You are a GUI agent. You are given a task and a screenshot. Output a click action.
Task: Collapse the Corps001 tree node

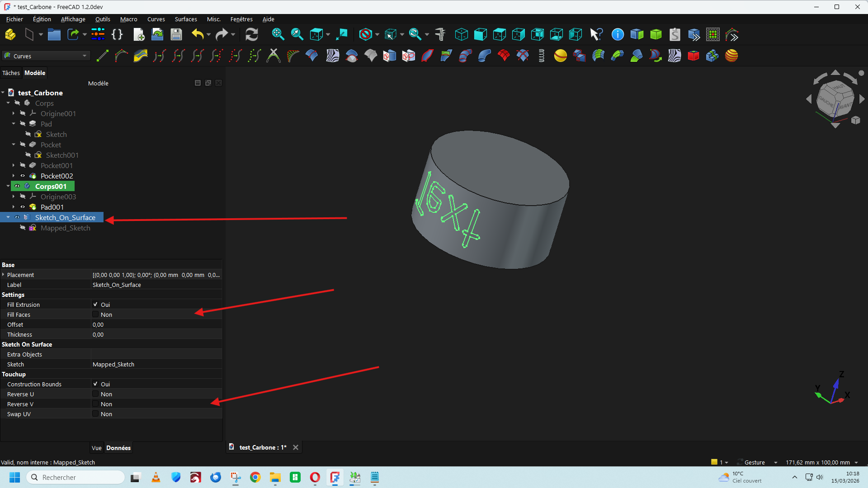[x=8, y=186]
